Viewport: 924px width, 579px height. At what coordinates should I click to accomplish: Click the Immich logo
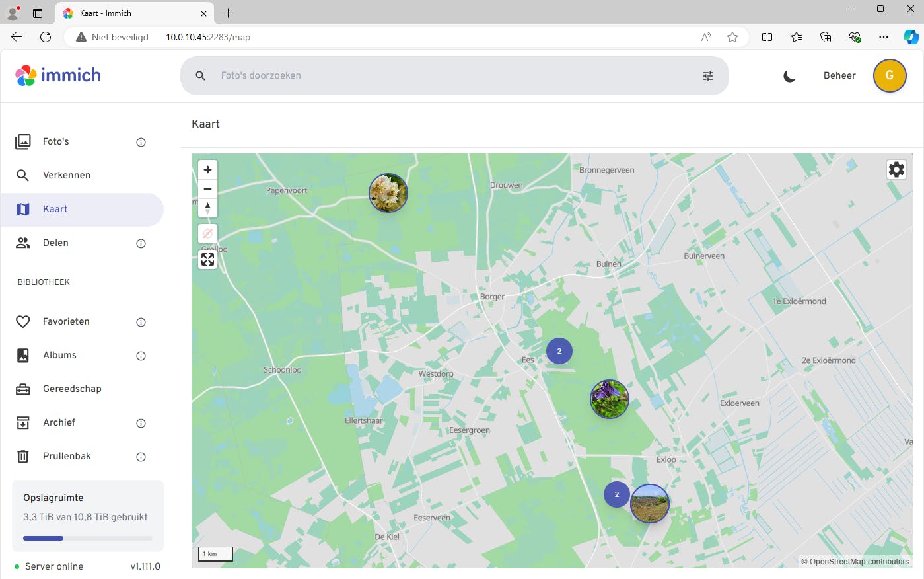(58, 75)
